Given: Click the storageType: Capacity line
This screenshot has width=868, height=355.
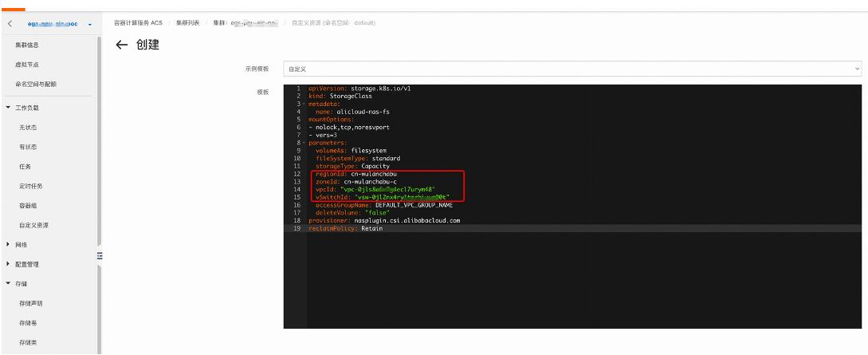Looking at the screenshot, I should point(352,166).
